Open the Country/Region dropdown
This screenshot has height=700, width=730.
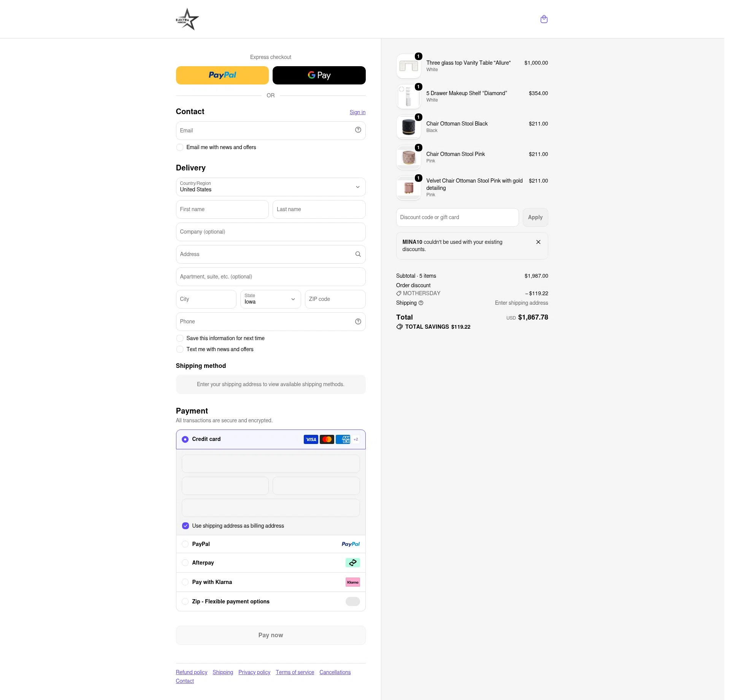(271, 187)
